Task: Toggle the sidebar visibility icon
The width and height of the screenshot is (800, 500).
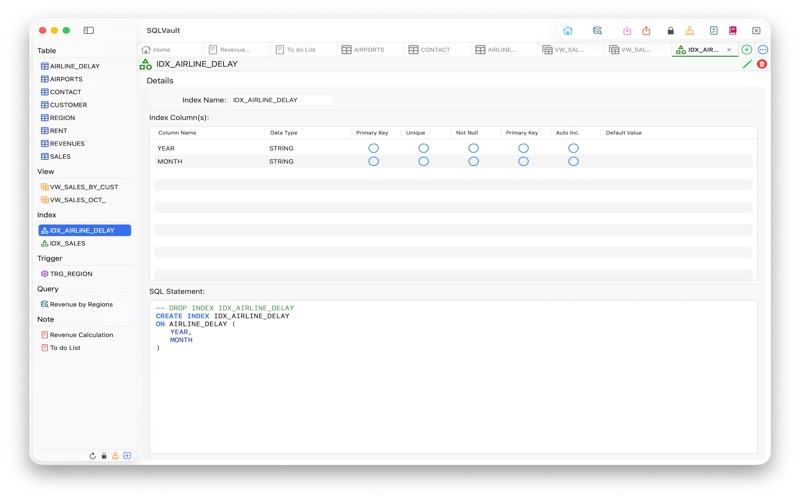Action: pyautogui.click(x=89, y=30)
